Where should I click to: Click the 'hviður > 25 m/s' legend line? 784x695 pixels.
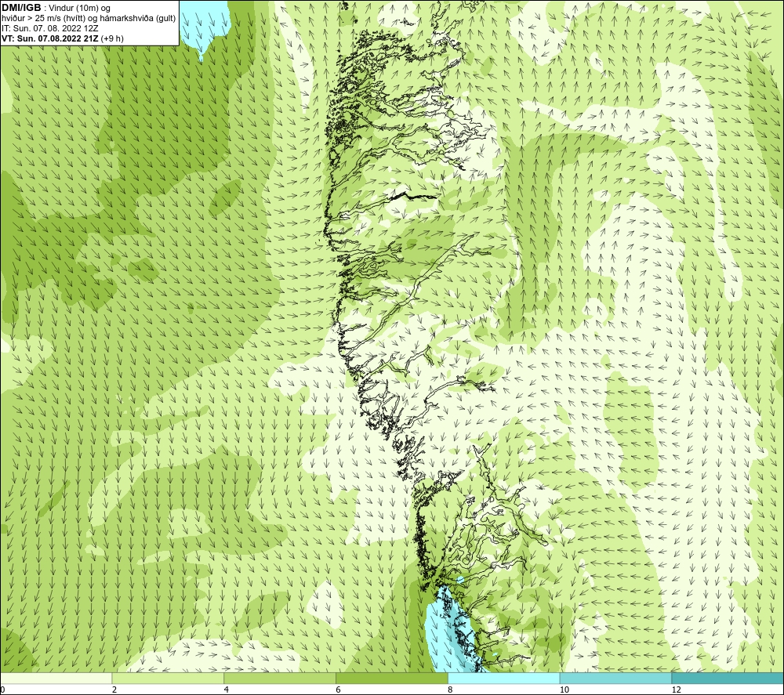click(89, 18)
